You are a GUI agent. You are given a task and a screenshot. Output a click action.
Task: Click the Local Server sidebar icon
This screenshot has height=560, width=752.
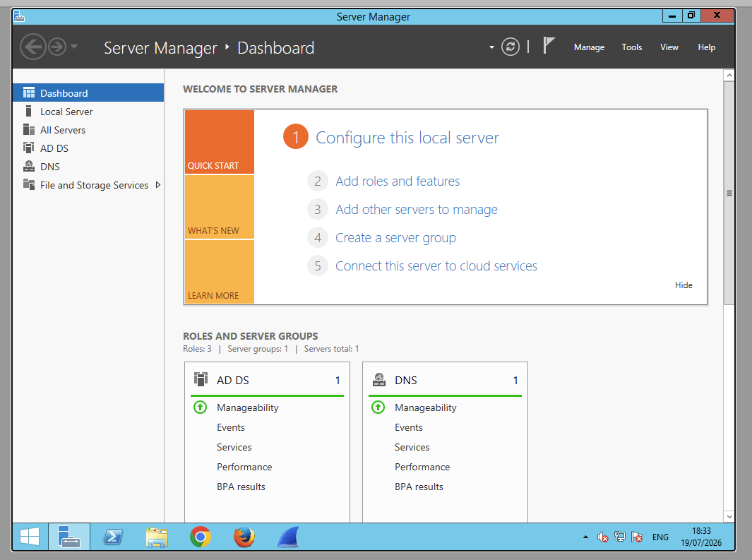point(29,112)
